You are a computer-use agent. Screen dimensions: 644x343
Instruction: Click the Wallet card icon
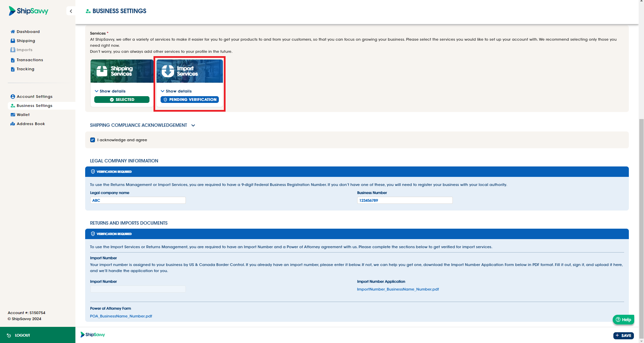coord(13,115)
